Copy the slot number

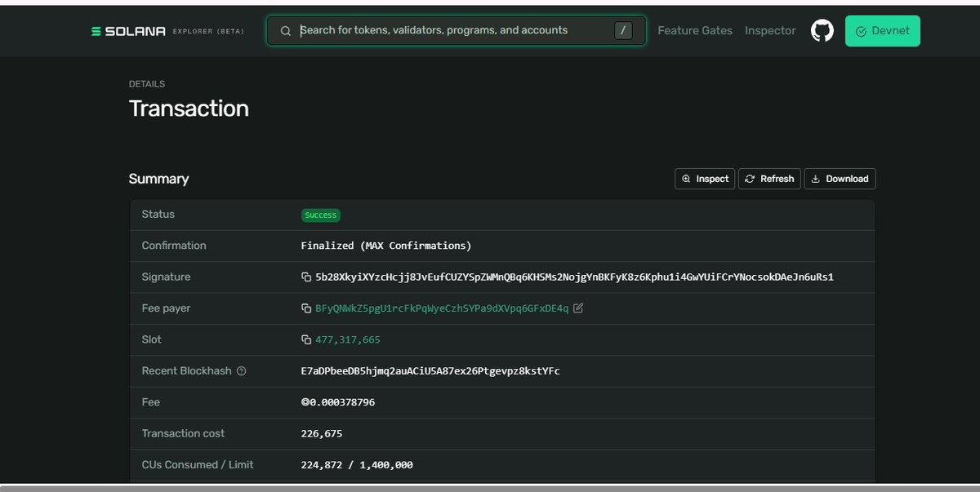tap(306, 339)
